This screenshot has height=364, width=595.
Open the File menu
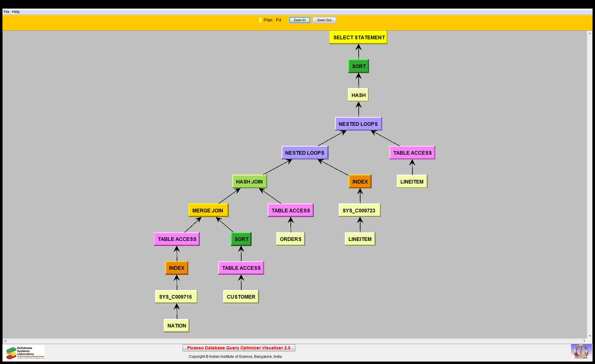[6, 12]
